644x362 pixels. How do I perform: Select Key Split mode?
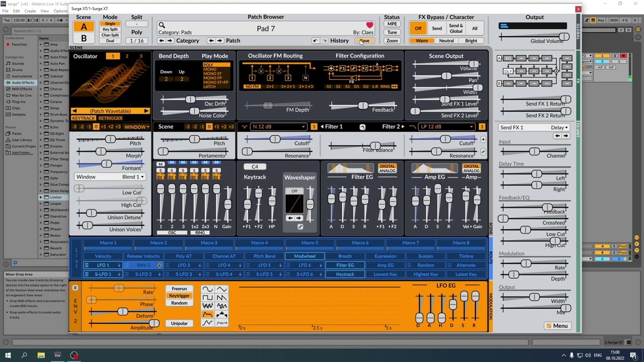(110, 29)
